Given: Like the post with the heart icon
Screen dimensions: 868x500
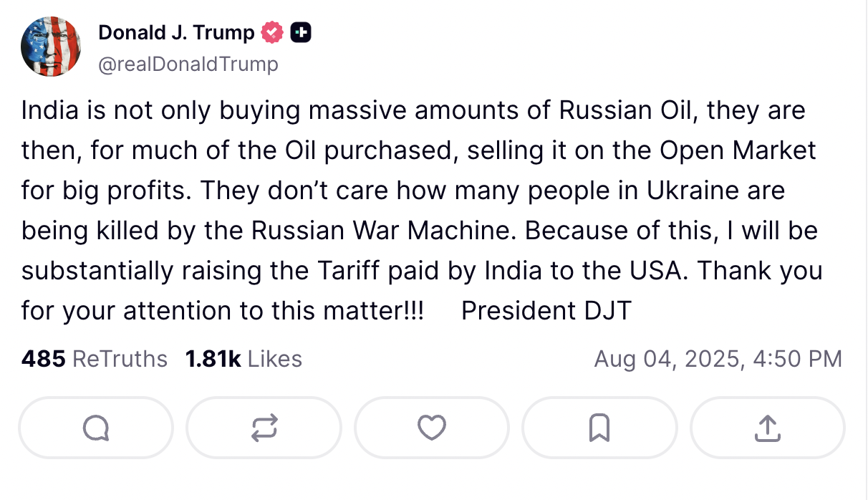Looking at the screenshot, I should tap(432, 428).
